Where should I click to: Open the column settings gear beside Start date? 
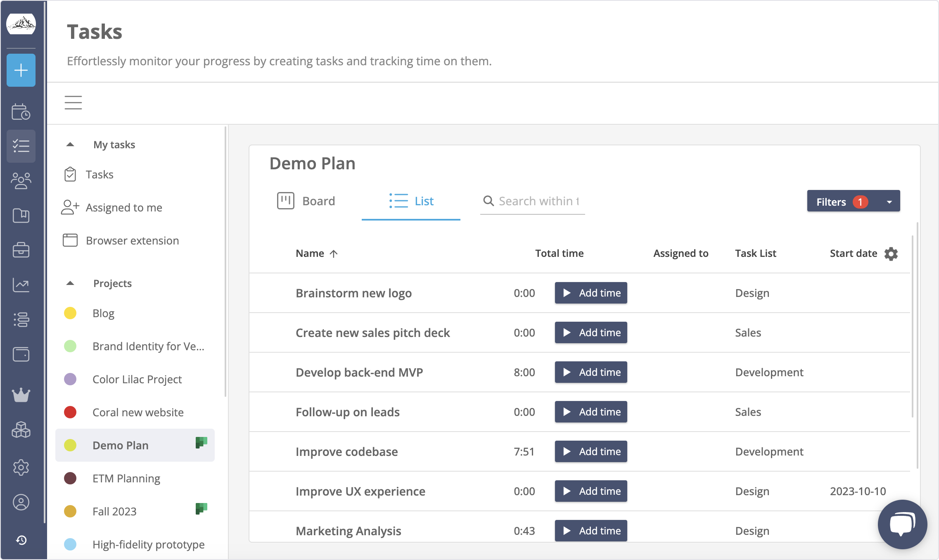pos(891,253)
